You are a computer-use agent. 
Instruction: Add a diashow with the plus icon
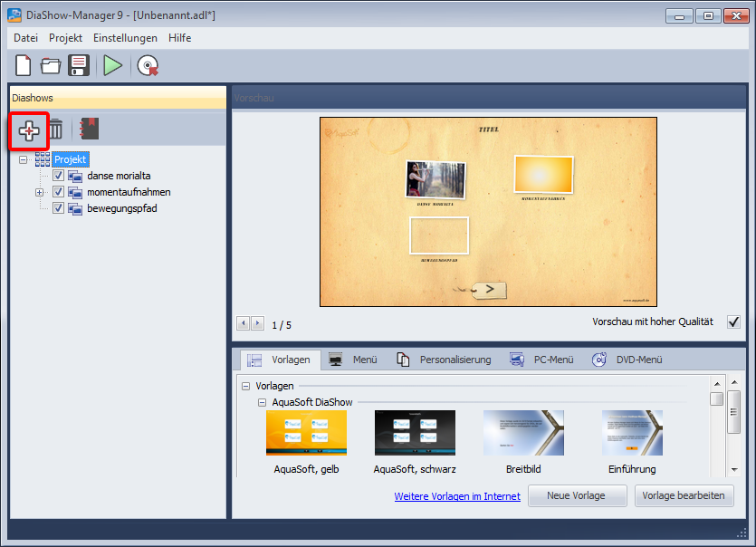point(29,130)
